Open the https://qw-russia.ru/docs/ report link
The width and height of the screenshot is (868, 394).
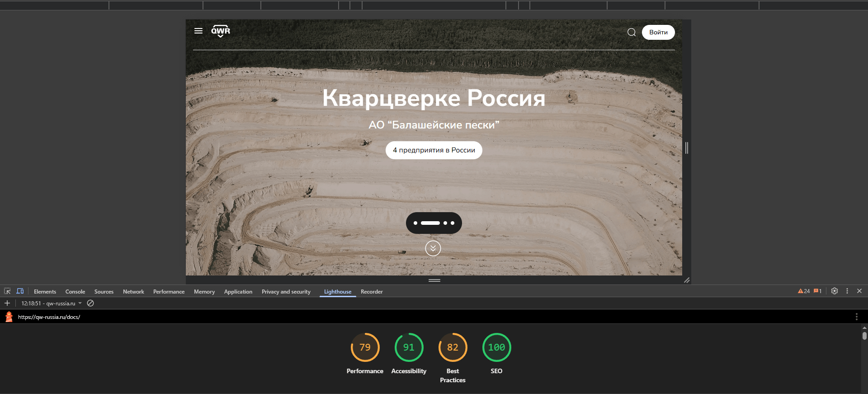(49, 317)
